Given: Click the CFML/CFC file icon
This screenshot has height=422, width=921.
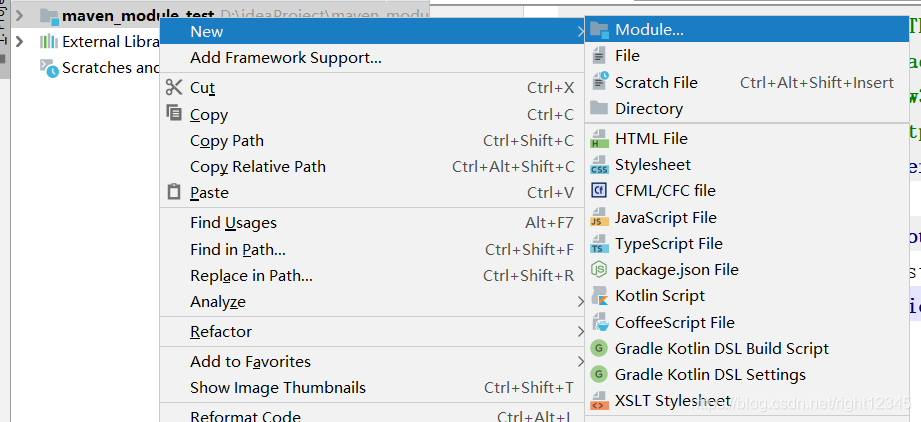Looking at the screenshot, I should [599, 190].
